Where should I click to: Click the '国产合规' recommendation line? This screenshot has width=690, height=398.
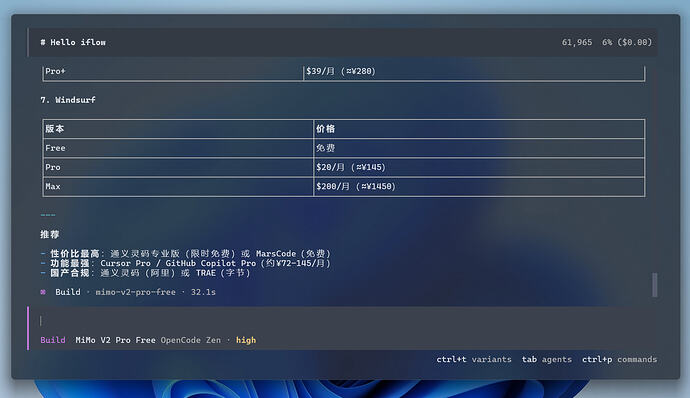[x=145, y=273]
